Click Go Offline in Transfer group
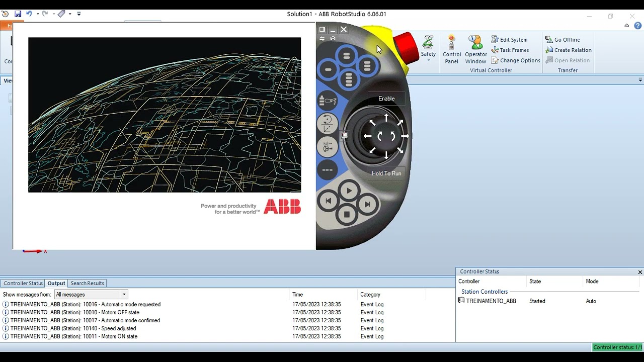Screen dimensions: 644x362 (x=562, y=40)
